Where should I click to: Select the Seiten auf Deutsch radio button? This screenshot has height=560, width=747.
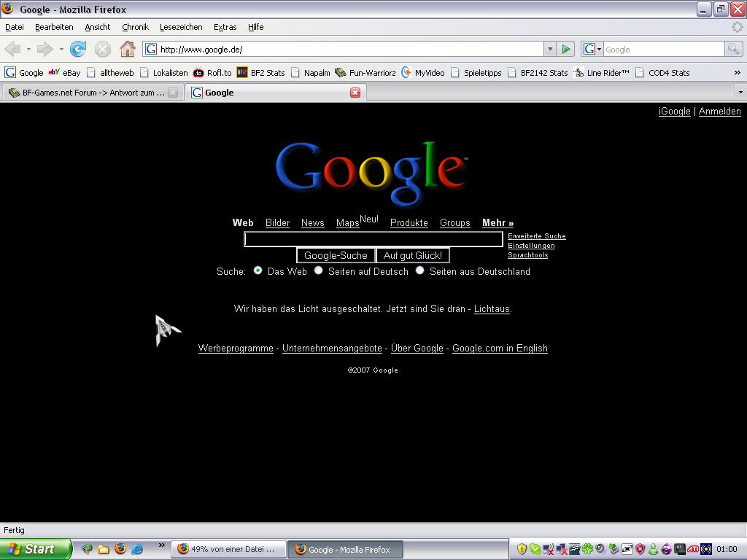point(318,271)
